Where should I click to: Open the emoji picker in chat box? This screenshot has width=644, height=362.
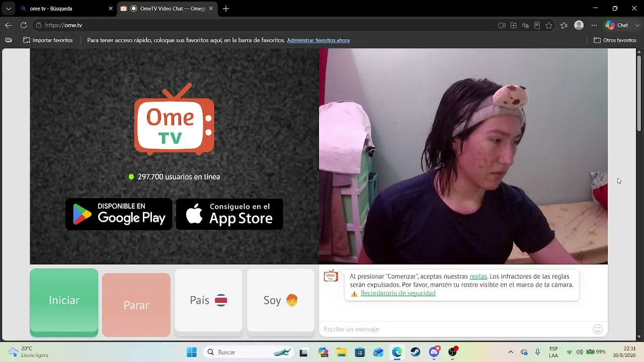click(598, 329)
